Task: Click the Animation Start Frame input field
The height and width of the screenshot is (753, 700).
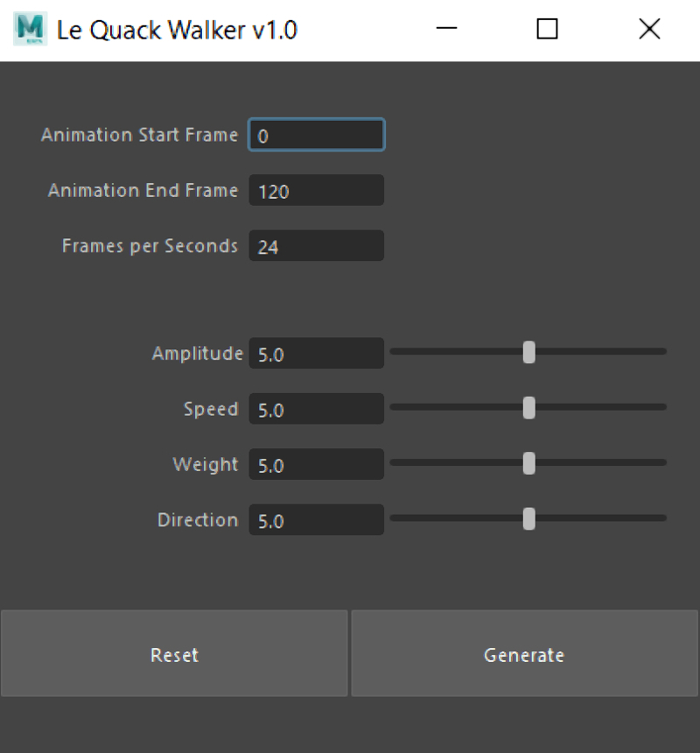Action: coord(317,136)
